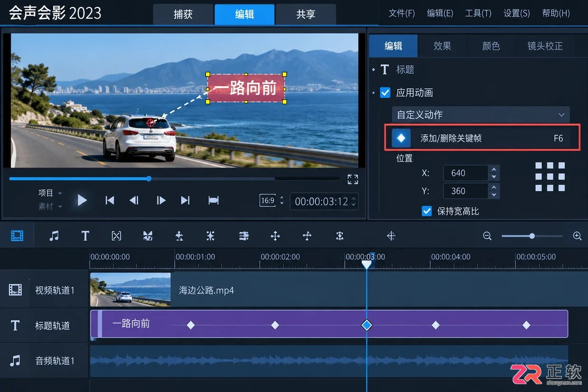
Task: Click the bracketed X icon in timeline toolbar
Action: coord(116,236)
